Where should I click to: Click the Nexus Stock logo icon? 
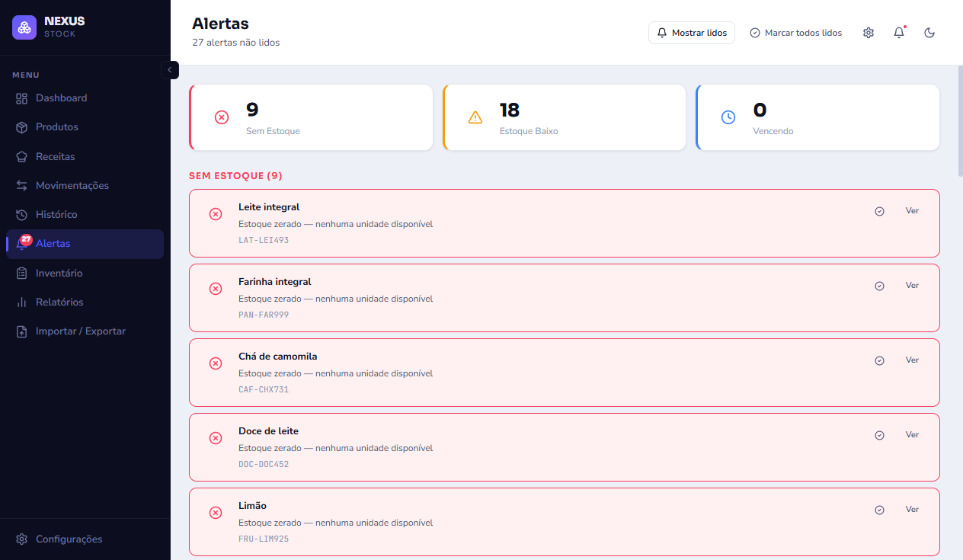coord(24,27)
